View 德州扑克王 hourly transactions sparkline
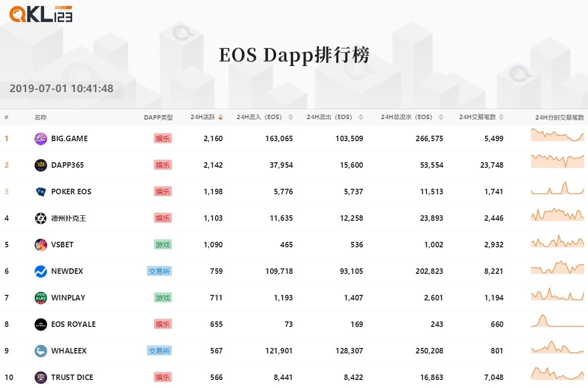Image resolution: width=588 pixels, height=388 pixels. pyautogui.click(x=557, y=215)
